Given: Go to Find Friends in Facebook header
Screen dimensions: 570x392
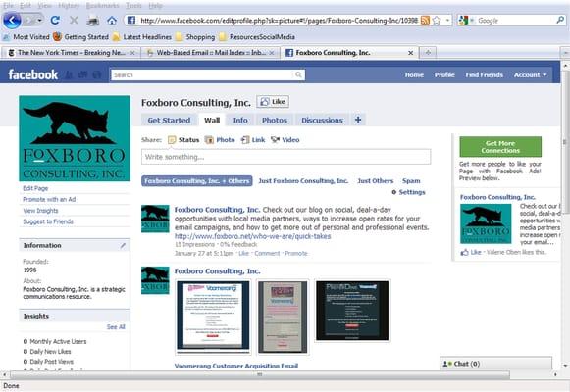Looking at the screenshot, I should pos(485,74).
